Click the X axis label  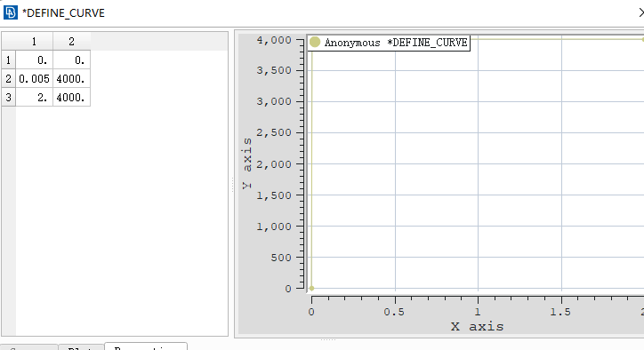(x=477, y=327)
